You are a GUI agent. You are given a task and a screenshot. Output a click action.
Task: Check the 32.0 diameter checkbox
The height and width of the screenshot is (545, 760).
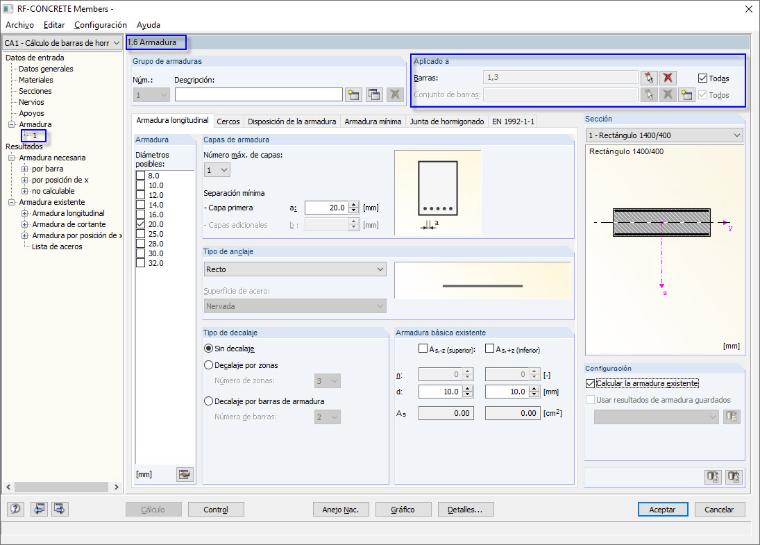point(141,263)
